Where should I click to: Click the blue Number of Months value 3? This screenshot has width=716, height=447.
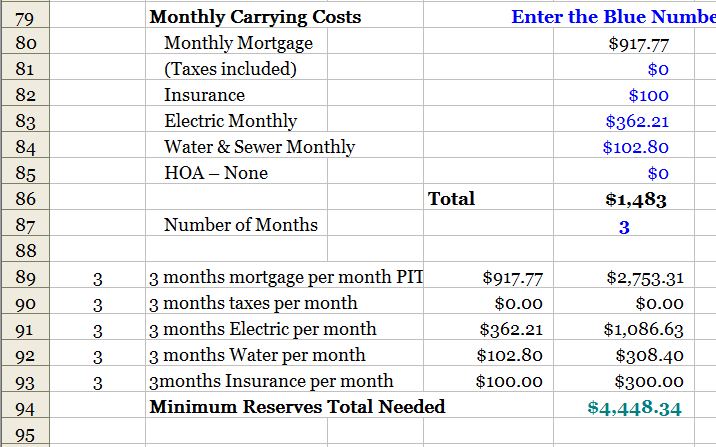coord(624,226)
